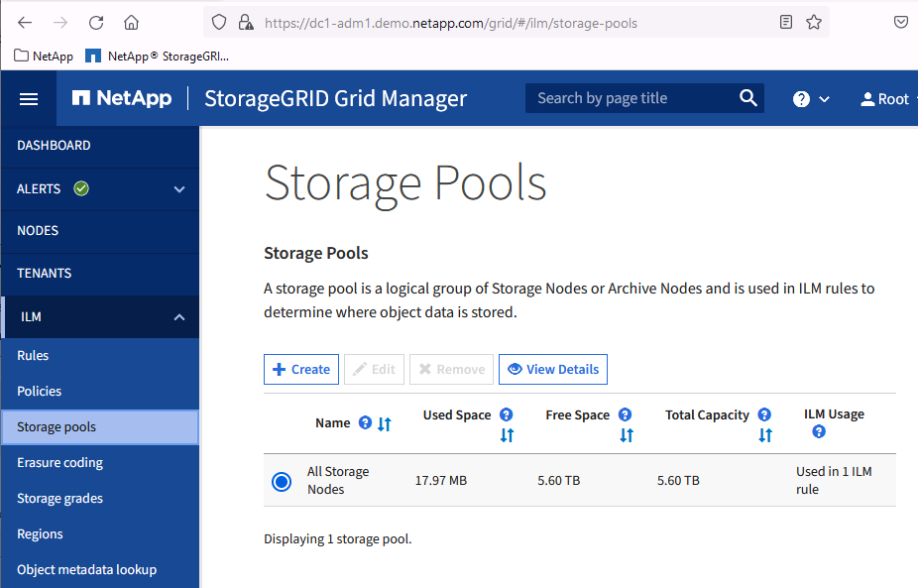The height and width of the screenshot is (588, 918).
Task: Open the Root user menu
Action: tap(886, 99)
